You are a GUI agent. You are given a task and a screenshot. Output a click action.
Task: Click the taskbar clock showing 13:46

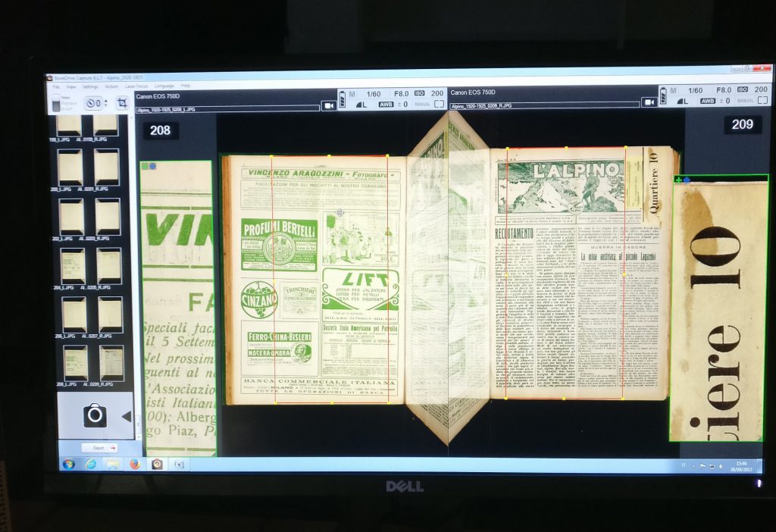pyautogui.click(x=741, y=466)
